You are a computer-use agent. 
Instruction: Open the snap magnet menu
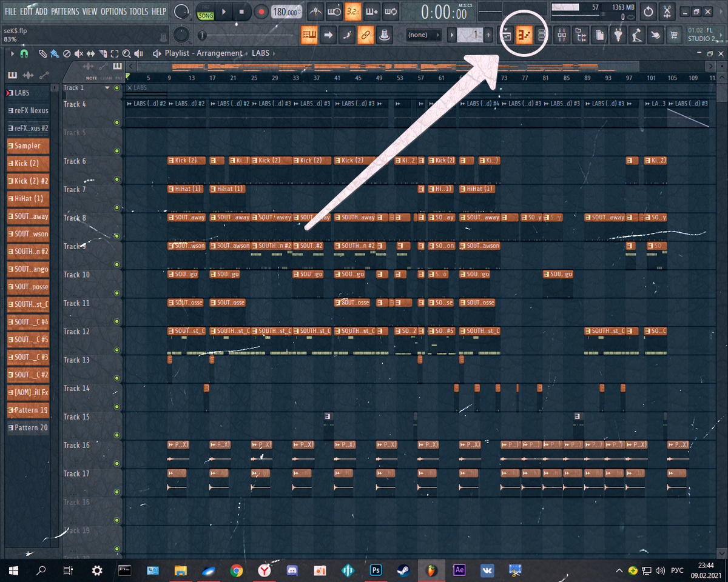point(24,53)
